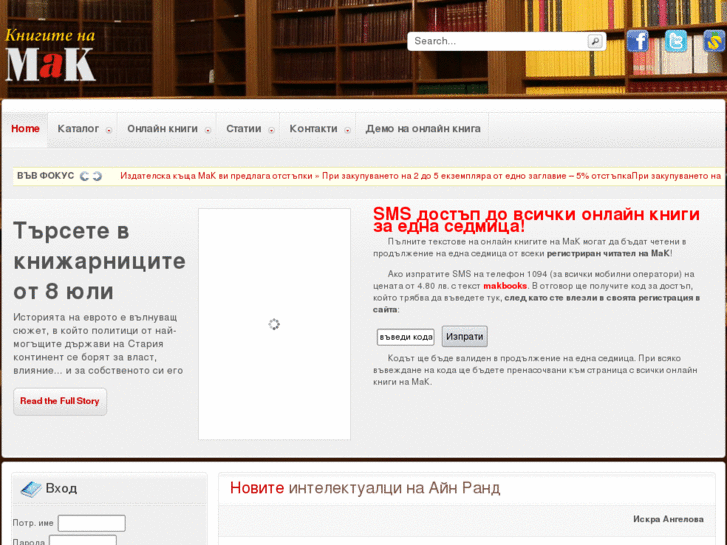Expand the Статии menu arrow

point(271,130)
